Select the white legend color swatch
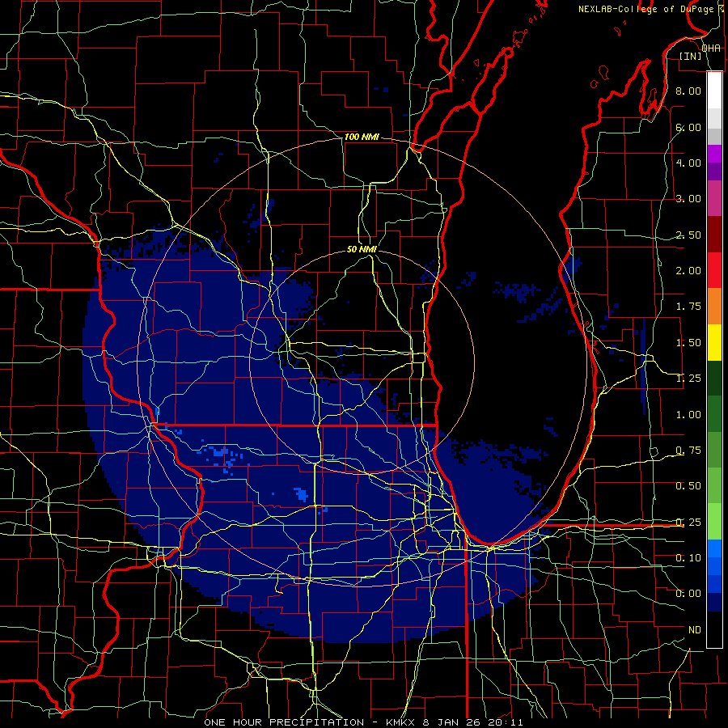 click(714, 91)
